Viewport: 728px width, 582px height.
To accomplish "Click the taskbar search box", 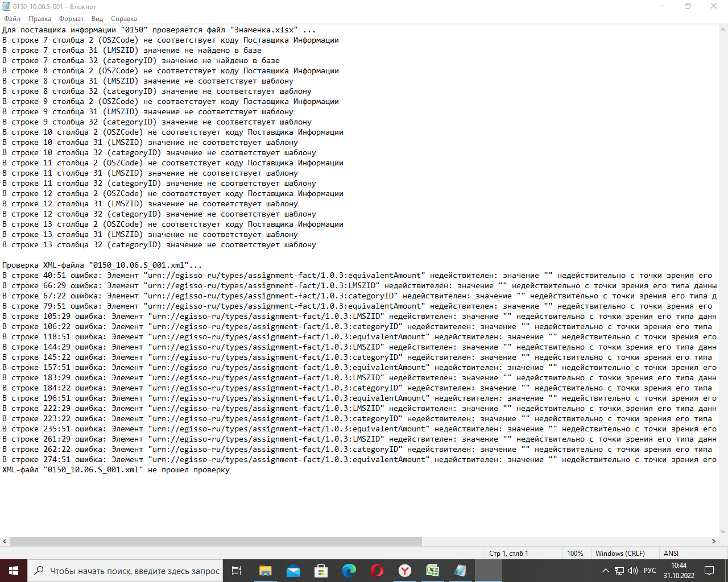I will (x=125, y=571).
